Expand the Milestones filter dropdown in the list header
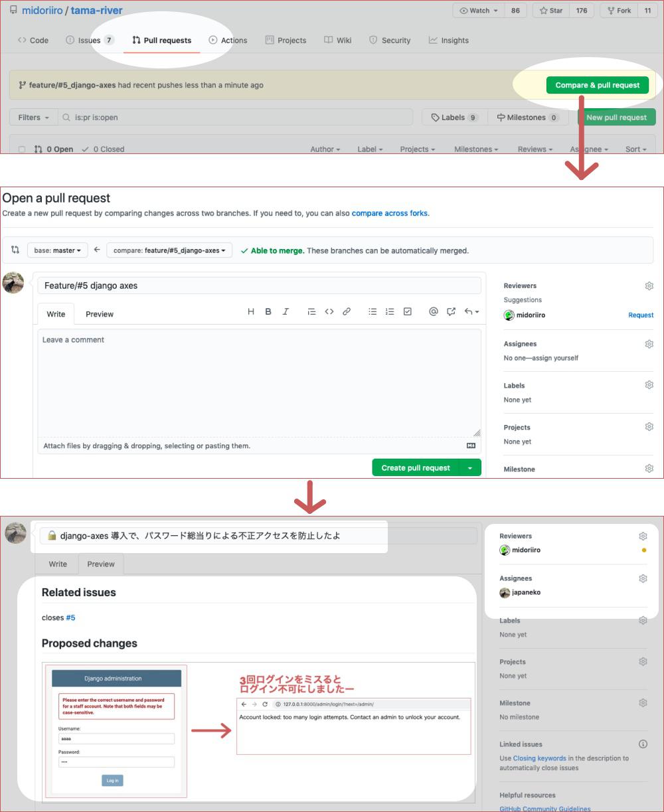The image size is (664, 812). tap(477, 149)
